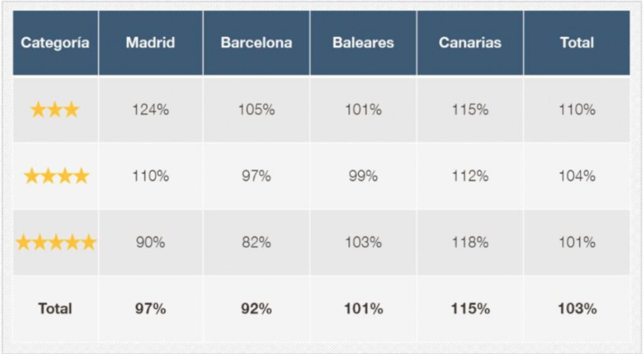Click the grand total 103% cell

(577, 309)
